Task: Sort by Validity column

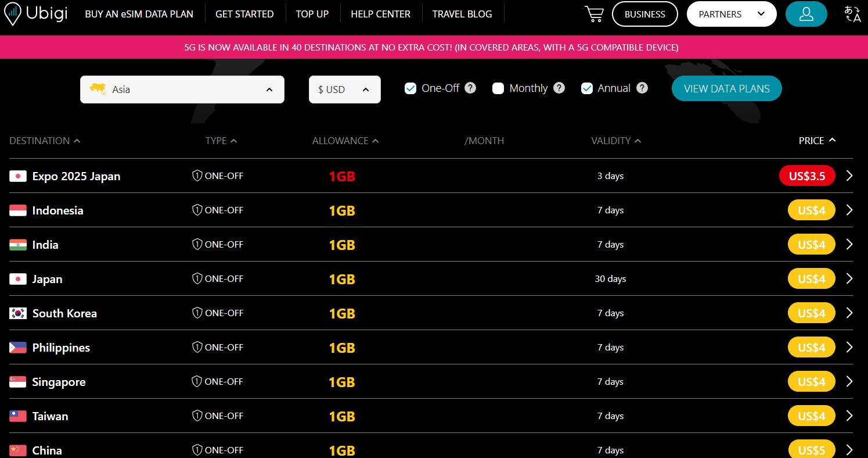Action: pyautogui.click(x=616, y=141)
